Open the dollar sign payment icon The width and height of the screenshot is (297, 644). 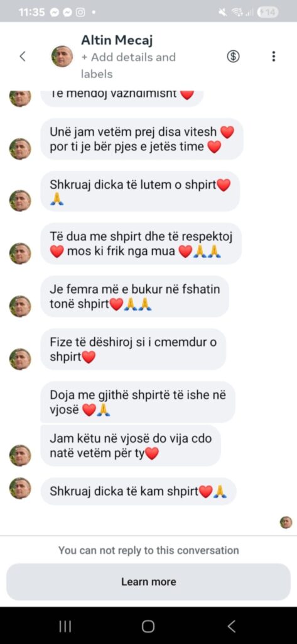click(x=233, y=56)
